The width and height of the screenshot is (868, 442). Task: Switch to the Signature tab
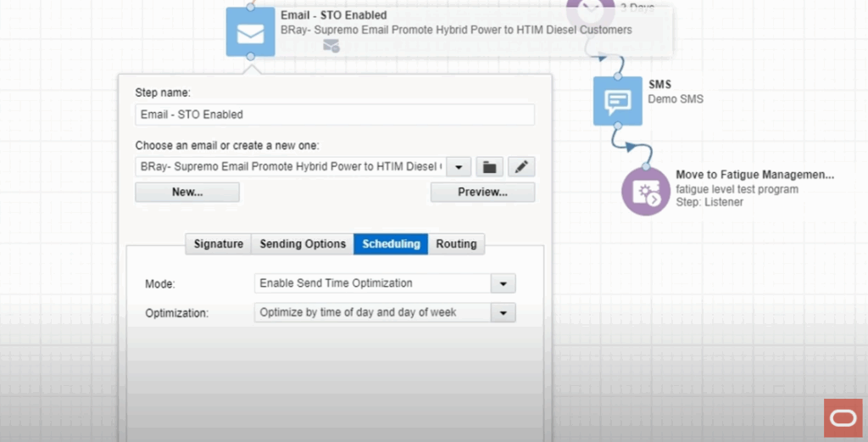coord(218,244)
